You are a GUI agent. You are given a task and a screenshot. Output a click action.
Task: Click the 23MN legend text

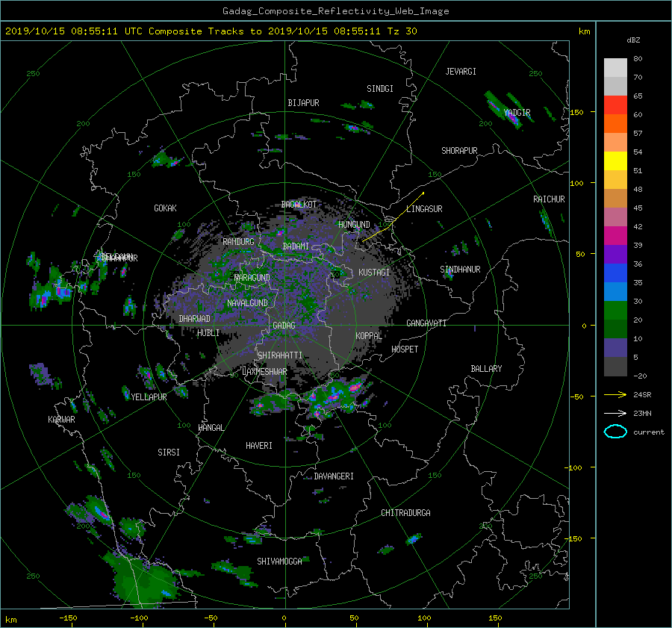tap(642, 413)
